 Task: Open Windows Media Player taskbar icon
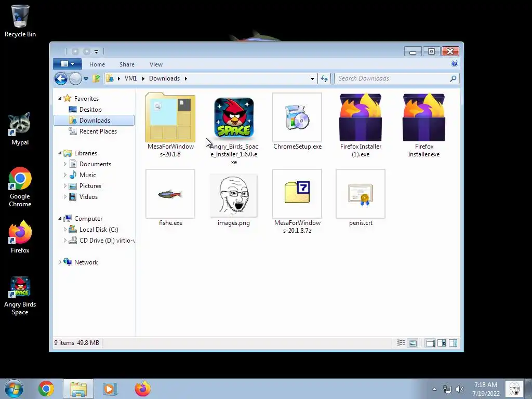(109, 389)
